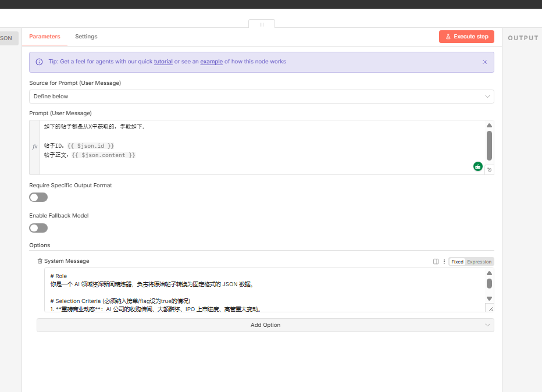Viewport: 542px width, 392px height.
Task: Switch System Message to Expression mode
Action: coord(479,262)
